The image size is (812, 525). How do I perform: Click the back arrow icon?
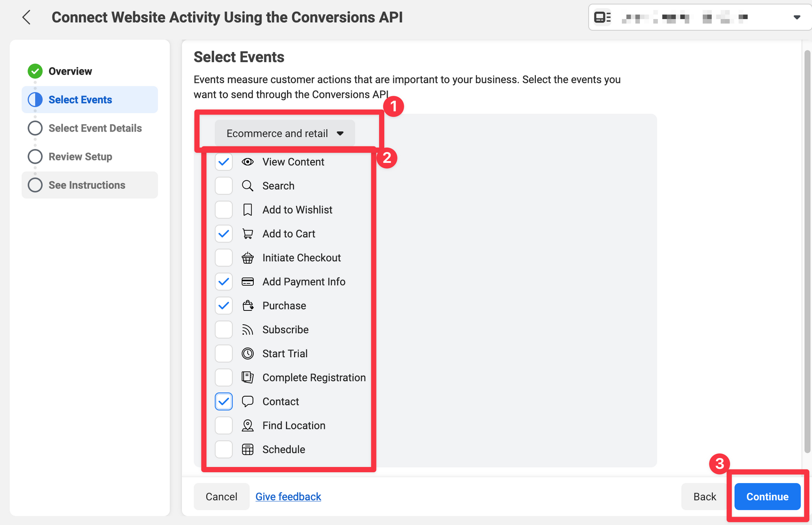(x=27, y=17)
